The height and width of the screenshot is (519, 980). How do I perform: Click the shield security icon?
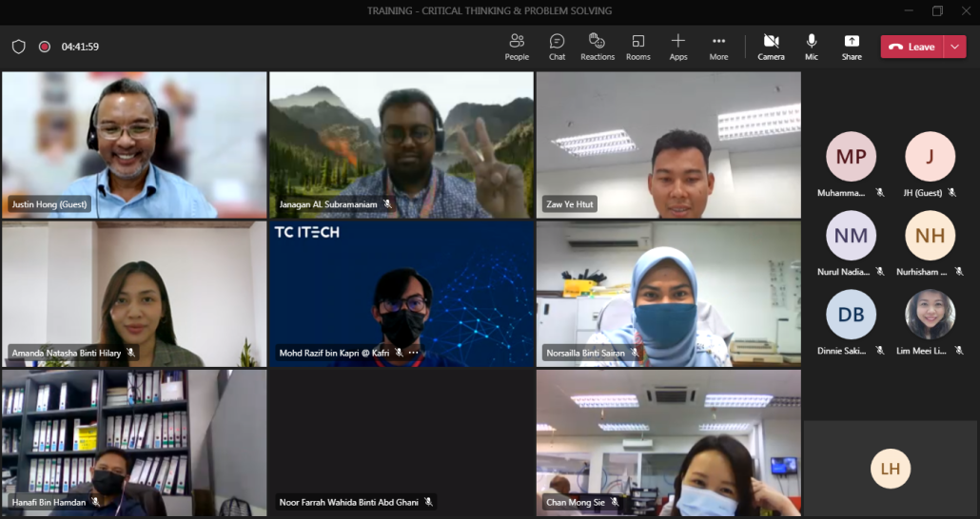19,47
